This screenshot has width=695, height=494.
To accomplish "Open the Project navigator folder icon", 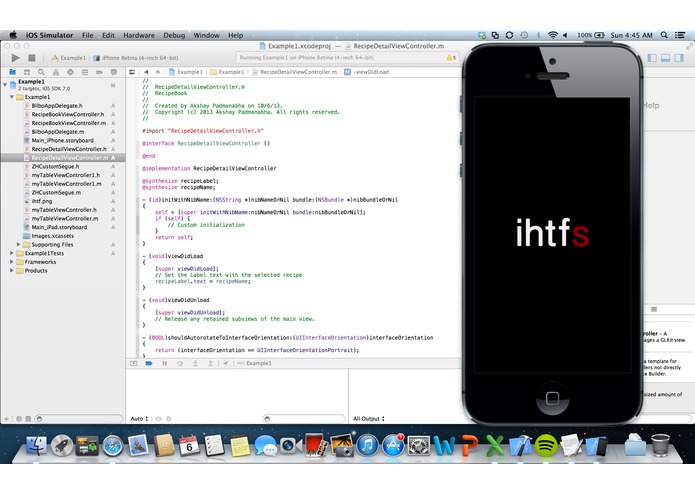I will (12, 72).
